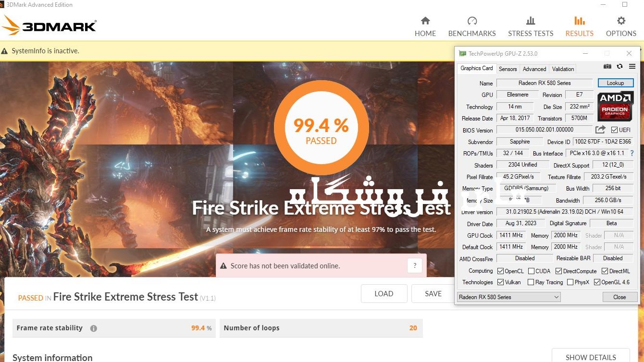Screen dimensions: 644x362
Task: Toggle the OpenGL 4.6 checkbox
Action: pos(597,282)
